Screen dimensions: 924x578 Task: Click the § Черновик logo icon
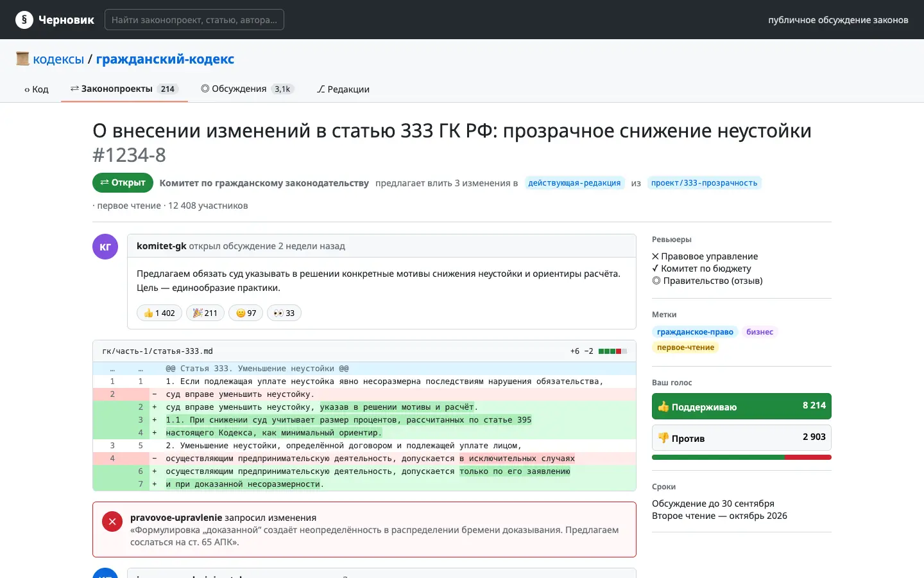[24, 19]
